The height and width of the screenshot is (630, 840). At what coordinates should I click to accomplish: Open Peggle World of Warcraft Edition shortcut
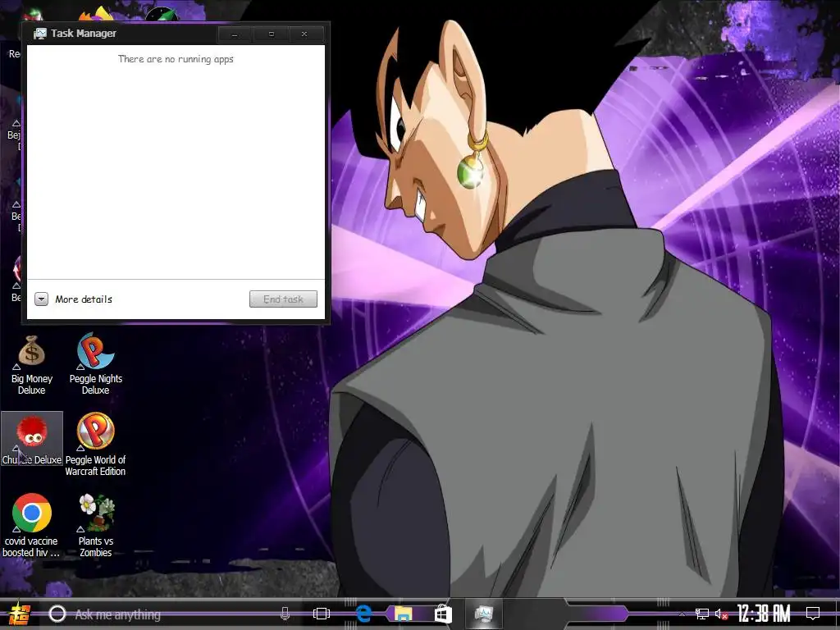[95, 445]
